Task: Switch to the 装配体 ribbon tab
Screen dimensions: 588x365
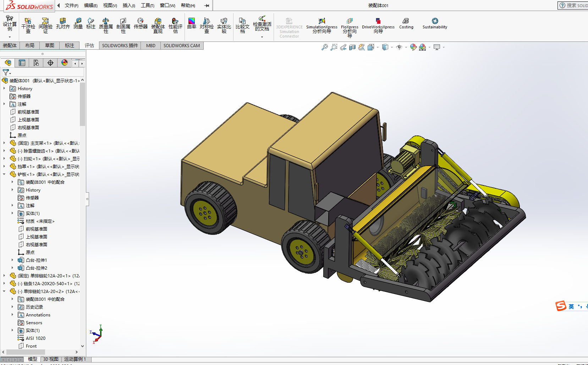Action: click(x=10, y=45)
